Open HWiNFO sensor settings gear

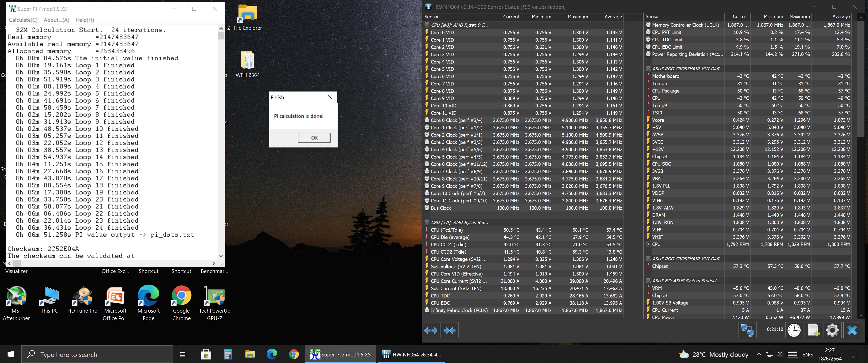pyautogui.click(x=832, y=330)
